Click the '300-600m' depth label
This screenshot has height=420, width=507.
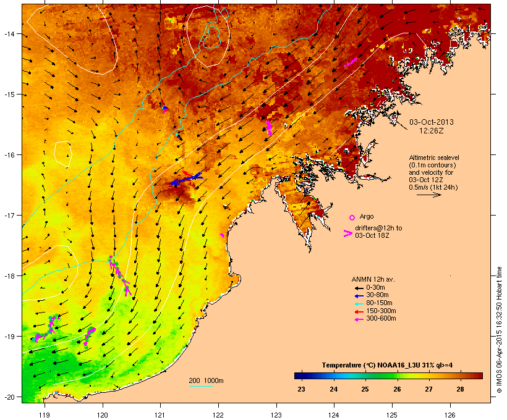point(381,319)
